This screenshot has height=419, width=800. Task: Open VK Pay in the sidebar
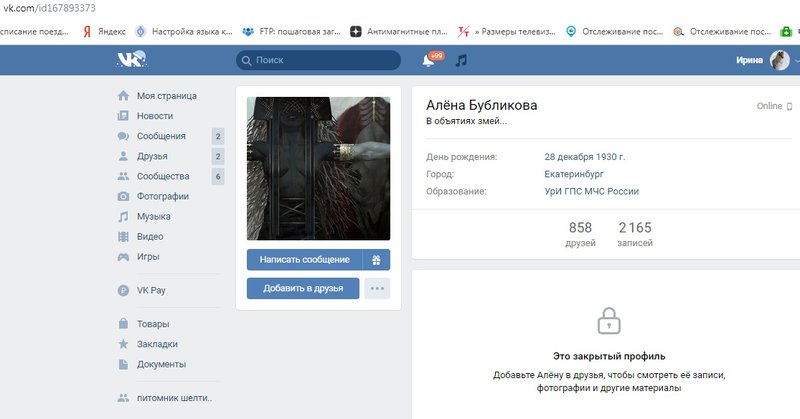(x=151, y=290)
